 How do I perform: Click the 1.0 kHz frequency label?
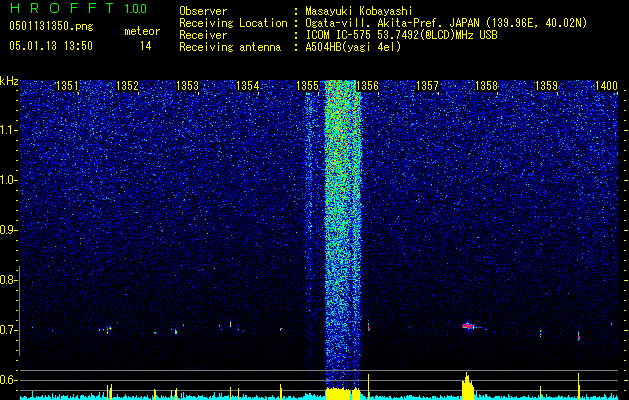[x=8, y=181]
